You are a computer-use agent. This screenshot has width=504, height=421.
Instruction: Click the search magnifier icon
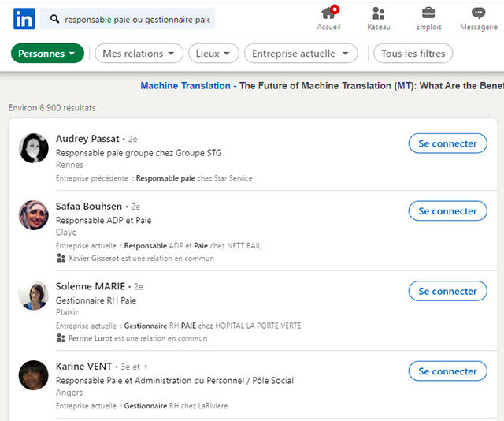point(54,19)
